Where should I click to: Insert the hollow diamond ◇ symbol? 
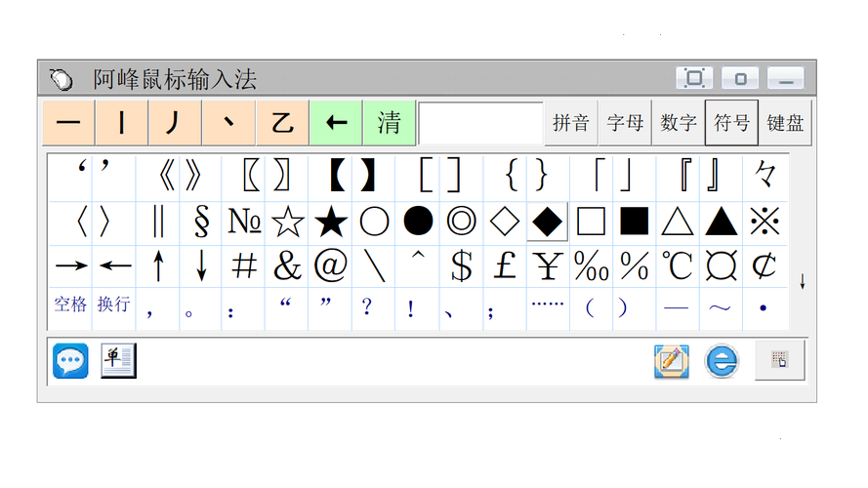point(505,222)
